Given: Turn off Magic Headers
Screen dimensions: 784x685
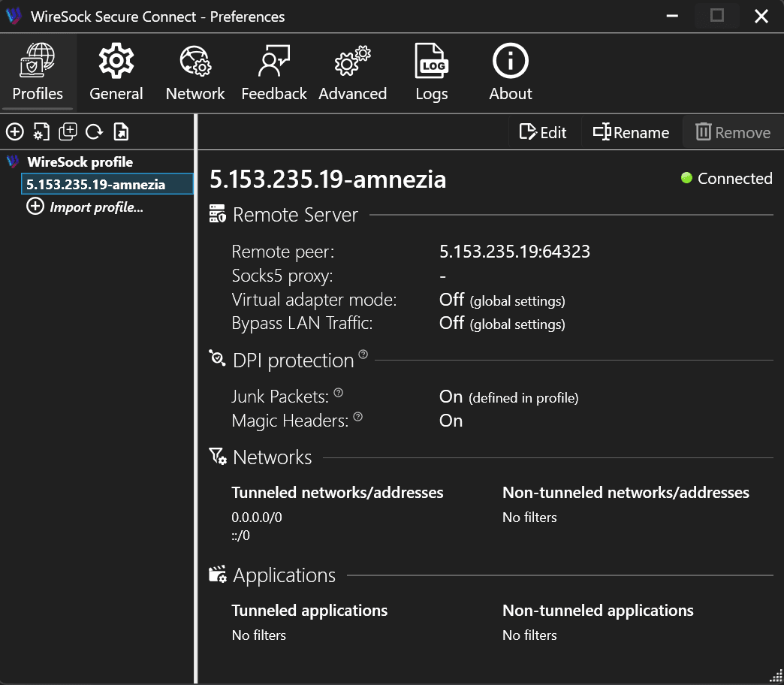Looking at the screenshot, I should (451, 421).
